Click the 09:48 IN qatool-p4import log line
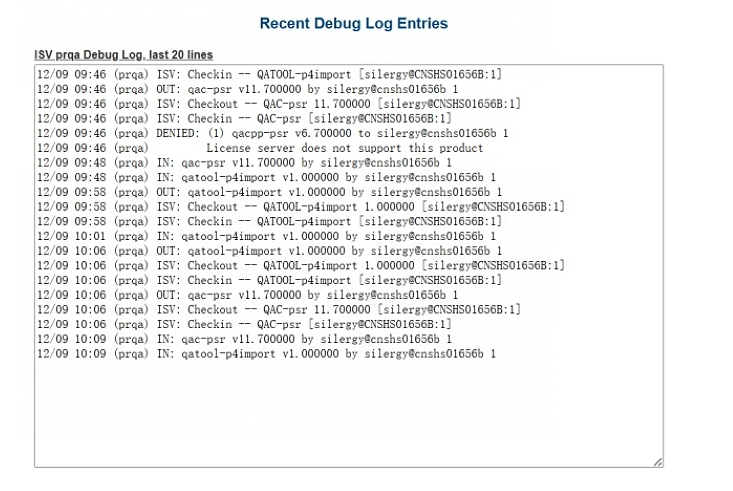The width and height of the screenshot is (733, 491). point(265,177)
